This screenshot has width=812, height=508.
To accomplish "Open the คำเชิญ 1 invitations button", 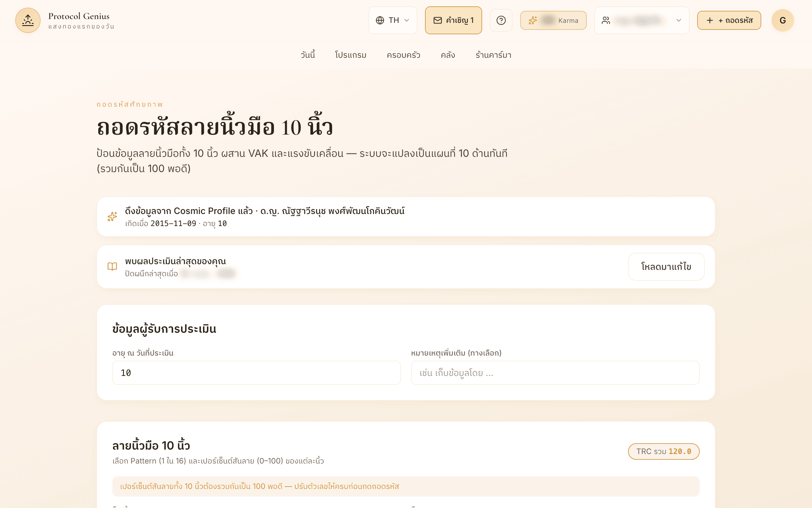I will tap(453, 20).
